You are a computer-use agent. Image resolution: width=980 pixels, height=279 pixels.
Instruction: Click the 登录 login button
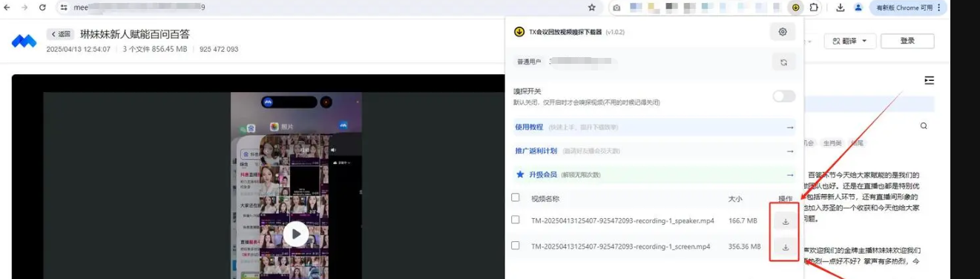pyautogui.click(x=907, y=41)
